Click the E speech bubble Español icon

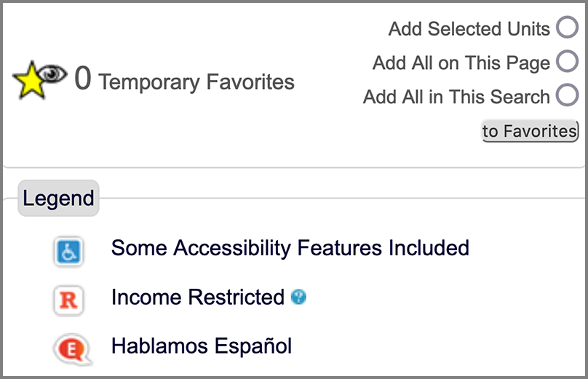click(x=72, y=349)
